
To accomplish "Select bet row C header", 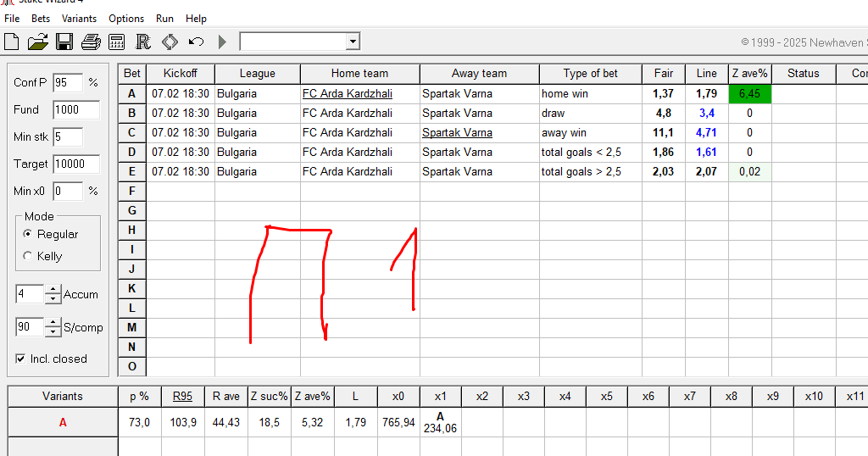I will (x=131, y=133).
